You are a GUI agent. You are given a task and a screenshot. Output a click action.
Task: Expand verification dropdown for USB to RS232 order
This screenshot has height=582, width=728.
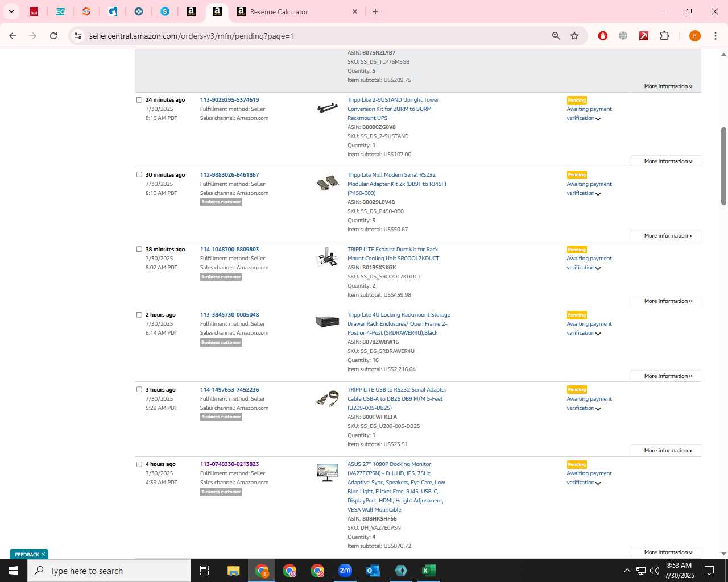coord(598,409)
